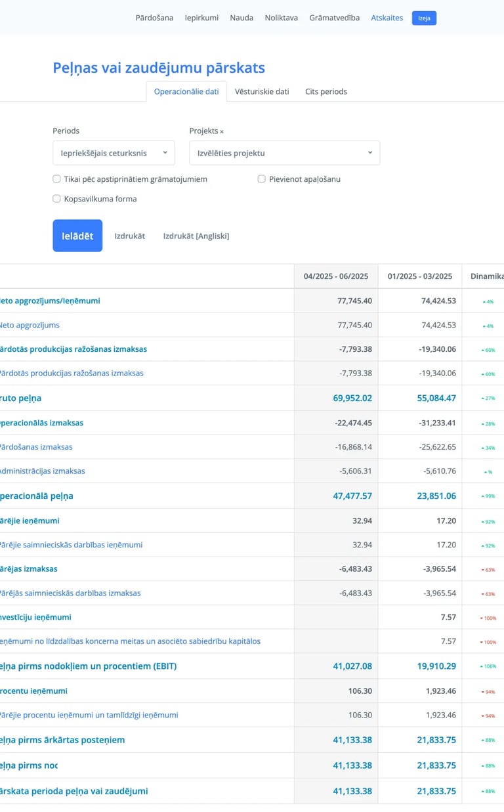Check the Kopsavilkuma forma option

pyautogui.click(x=56, y=199)
